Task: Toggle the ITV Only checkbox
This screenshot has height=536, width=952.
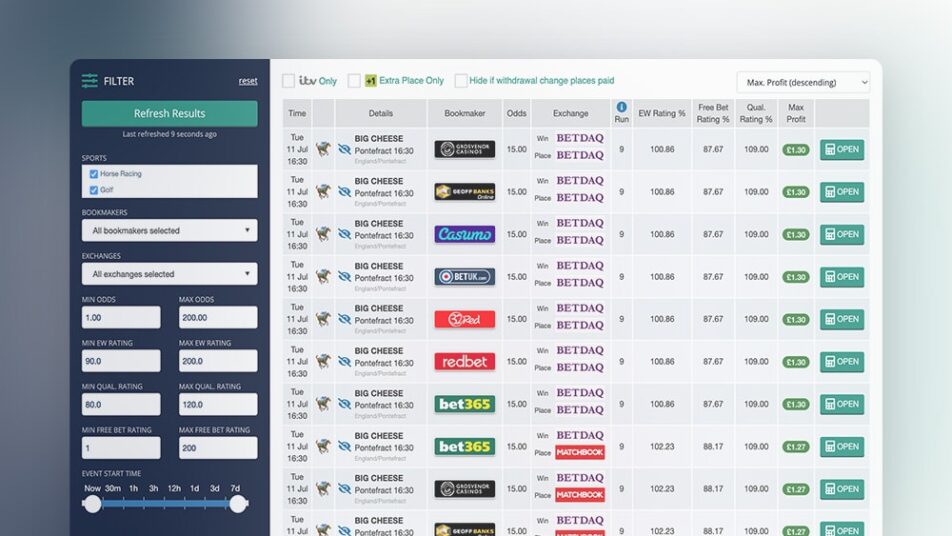Action: click(288, 81)
